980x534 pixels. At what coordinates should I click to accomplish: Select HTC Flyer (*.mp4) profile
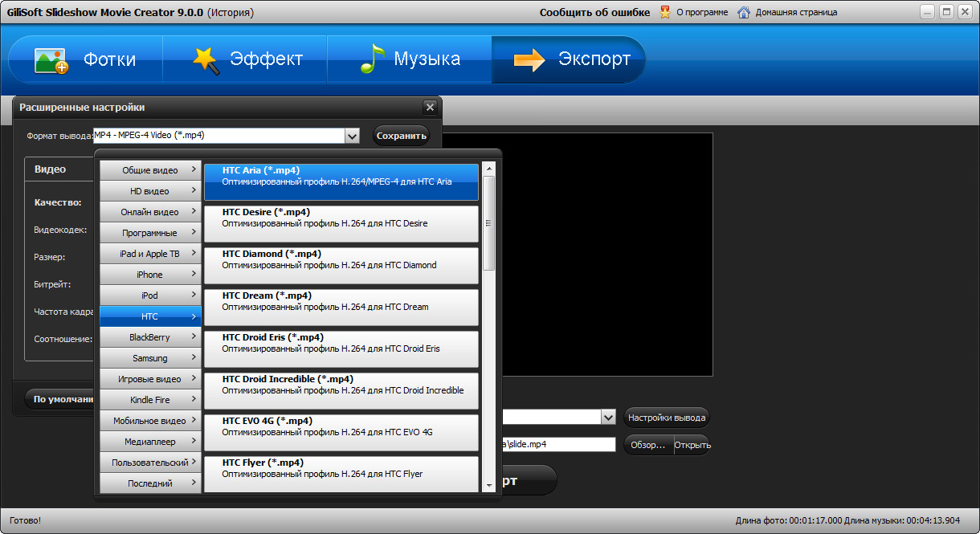[341, 474]
